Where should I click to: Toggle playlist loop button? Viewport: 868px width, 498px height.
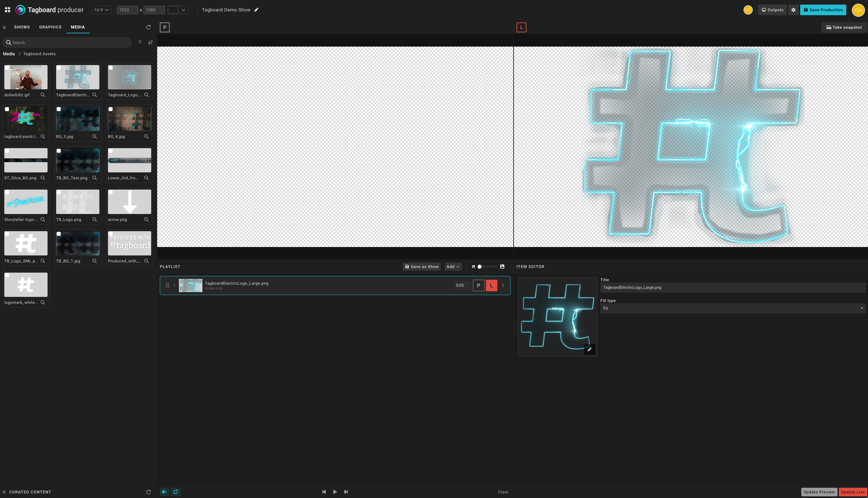click(176, 492)
